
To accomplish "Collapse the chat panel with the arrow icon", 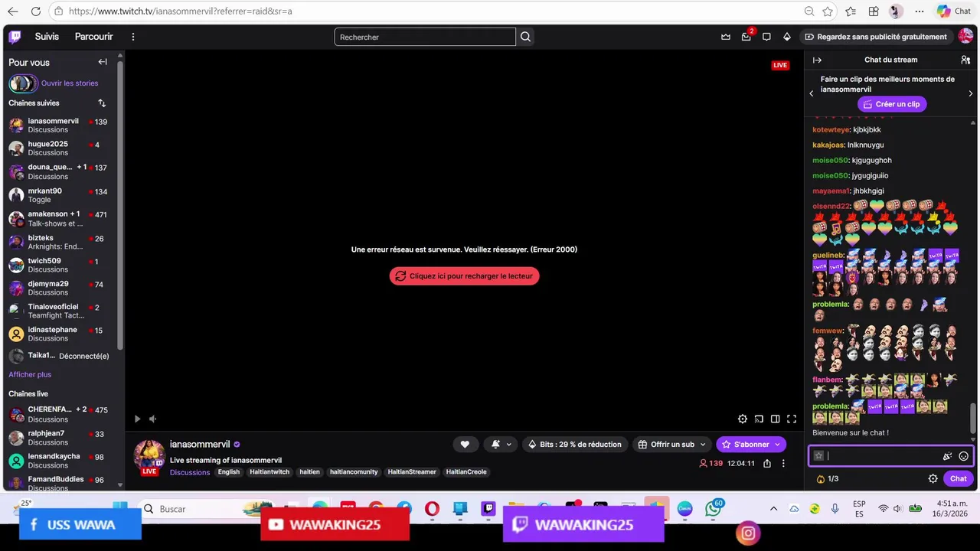I will tap(817, 60).
